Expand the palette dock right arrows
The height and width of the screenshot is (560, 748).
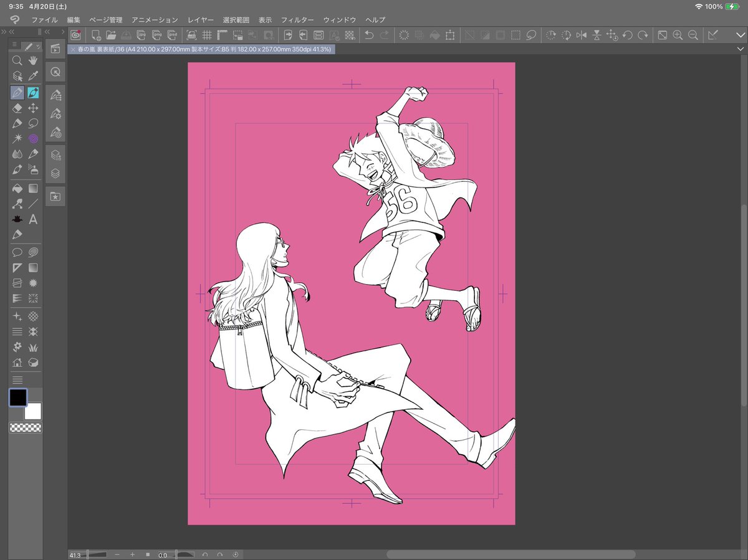pyautogui.click(x=64, y=31)
